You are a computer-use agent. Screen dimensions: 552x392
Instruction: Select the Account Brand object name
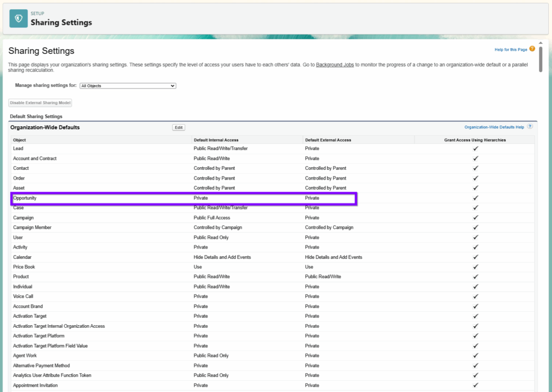click(28, 306)
